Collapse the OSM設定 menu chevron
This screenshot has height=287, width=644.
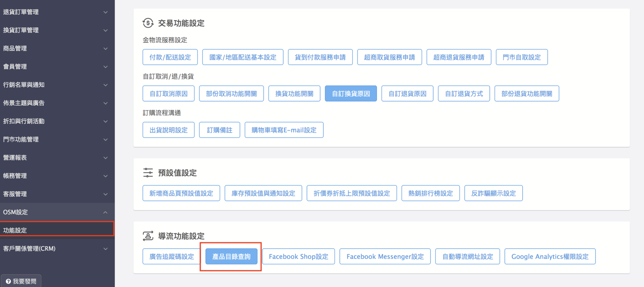pyautogui.click(x=106, y=212)
